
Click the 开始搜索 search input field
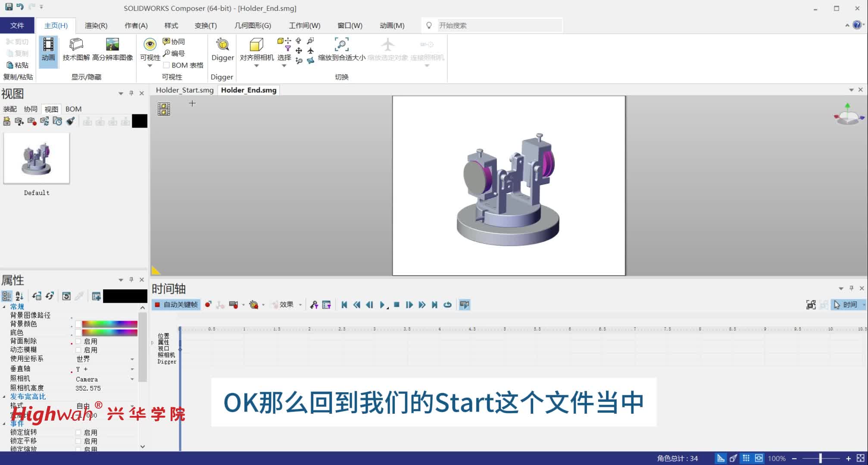[499, 25]
